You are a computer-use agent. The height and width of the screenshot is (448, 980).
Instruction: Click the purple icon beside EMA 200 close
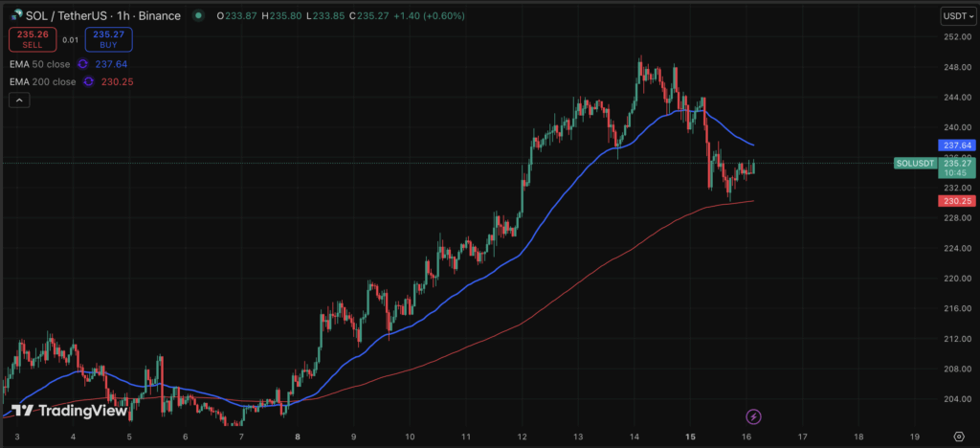click(x=89, y=82)
